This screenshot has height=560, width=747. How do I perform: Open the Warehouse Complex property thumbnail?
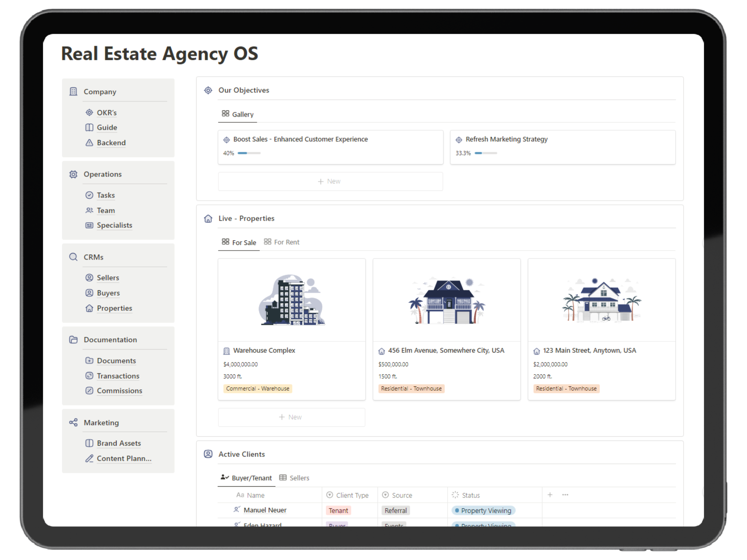(x=291, y=300)
